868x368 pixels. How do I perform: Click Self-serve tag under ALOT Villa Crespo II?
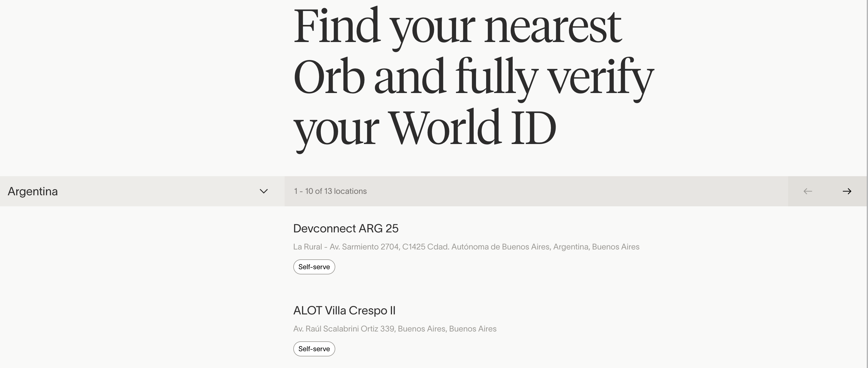314,349
